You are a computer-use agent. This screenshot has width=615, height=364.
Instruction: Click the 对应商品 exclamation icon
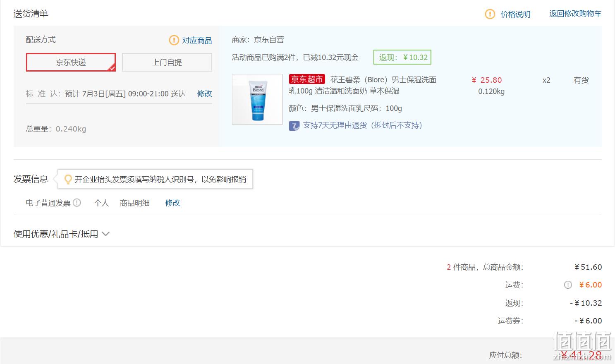[x=174, y=40]
